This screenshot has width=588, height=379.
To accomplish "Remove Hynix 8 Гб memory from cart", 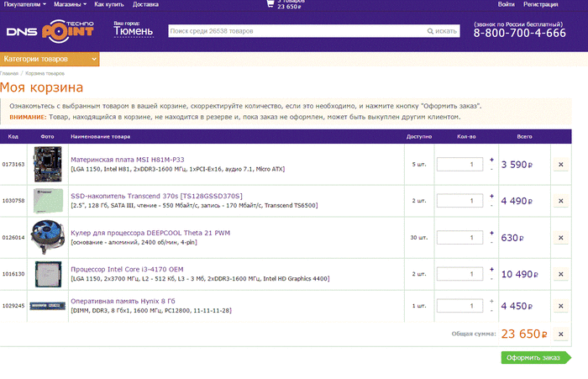I will 560,306.
